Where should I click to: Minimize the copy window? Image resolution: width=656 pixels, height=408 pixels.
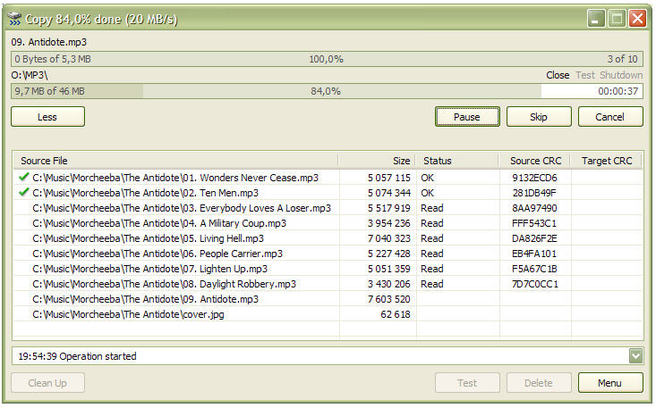pyautogui.click(x=596, y=17)
